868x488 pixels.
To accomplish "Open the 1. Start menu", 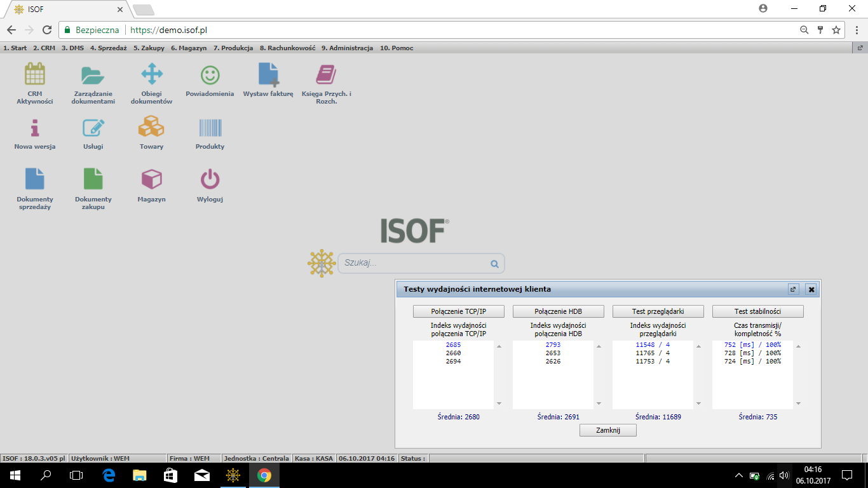I will point(15,48).
